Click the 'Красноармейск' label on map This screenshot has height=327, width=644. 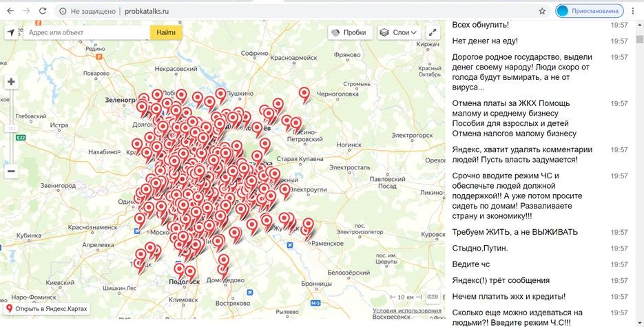point(293,58)
